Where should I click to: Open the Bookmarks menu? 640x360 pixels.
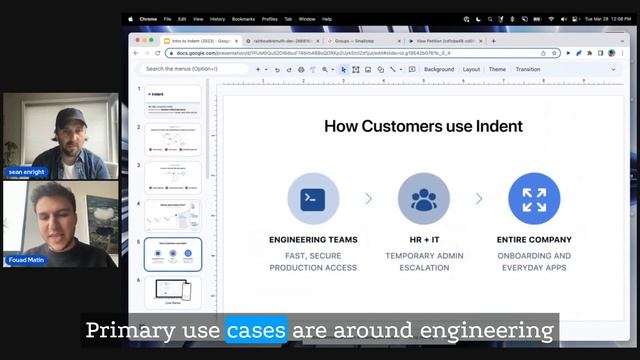243,19
